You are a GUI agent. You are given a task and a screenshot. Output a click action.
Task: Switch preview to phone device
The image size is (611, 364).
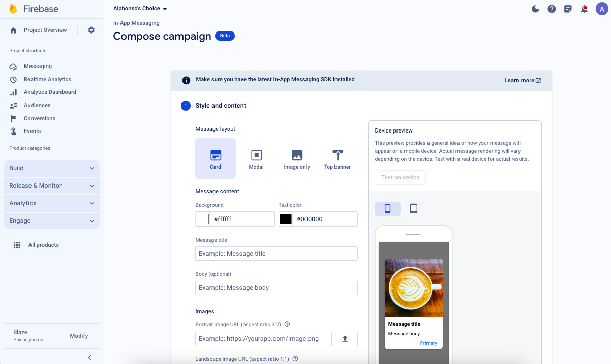(387, 208)
